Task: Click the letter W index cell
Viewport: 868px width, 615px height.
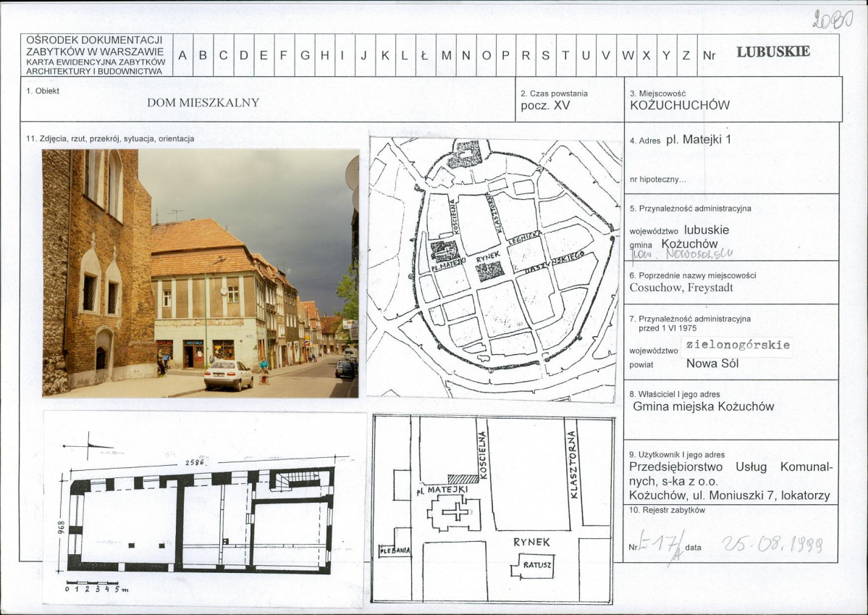Action: tap(627, 55)
